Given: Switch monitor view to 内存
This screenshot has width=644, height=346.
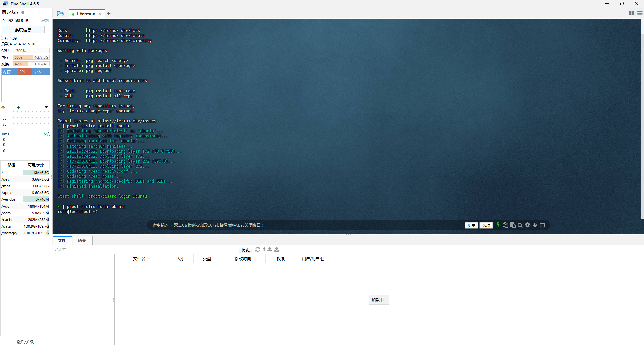Looking at the screenshot, I should click(7, 72).
